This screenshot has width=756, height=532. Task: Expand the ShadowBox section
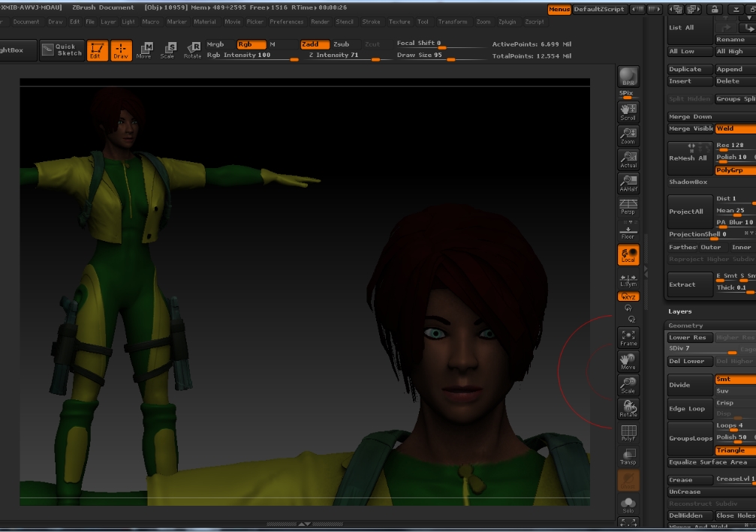[688, 182]
